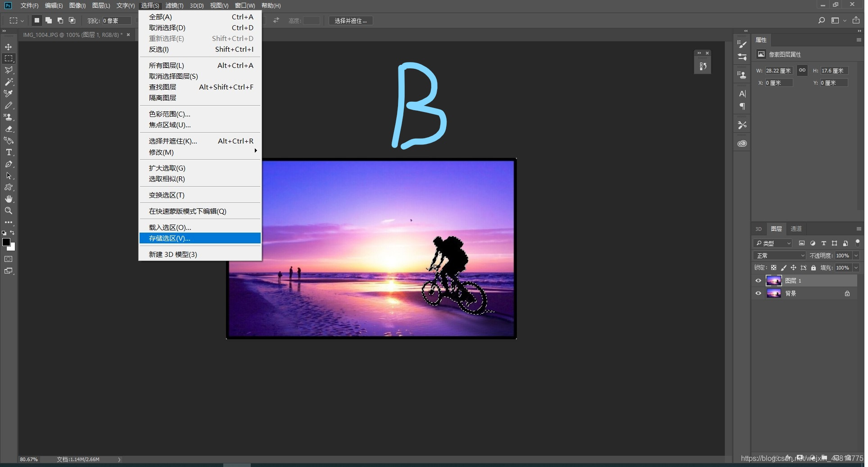868x467 pixels.
Task: Click the share icon in options bar
Action: tap(856, 20)
